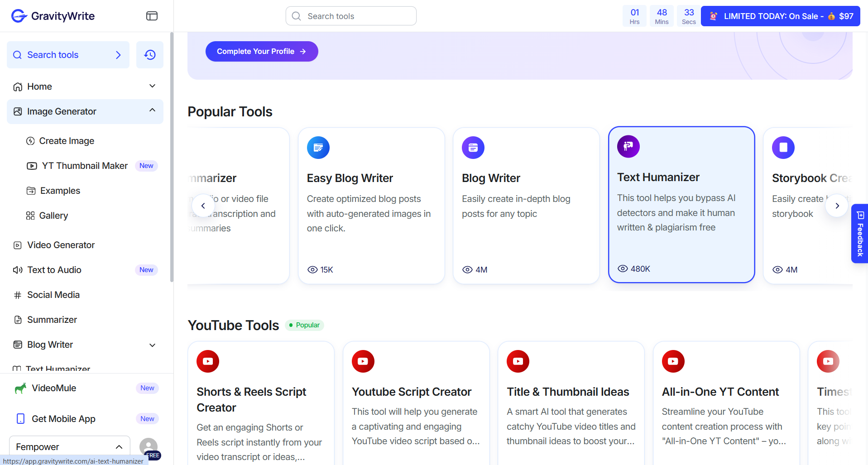Image resolution: width=868 pixels, height=465 pixels.
Task: Click the Get Mobile App phone icon
Action: (x=20, y=419)
